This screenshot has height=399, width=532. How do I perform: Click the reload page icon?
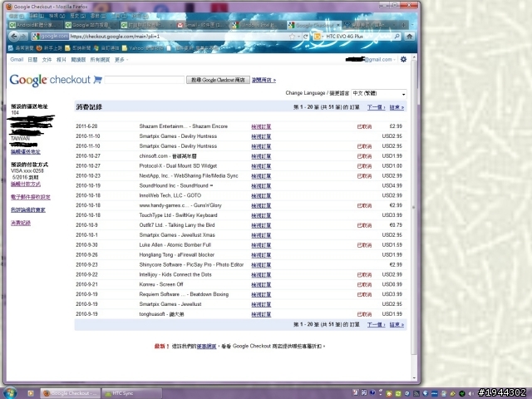306,37
